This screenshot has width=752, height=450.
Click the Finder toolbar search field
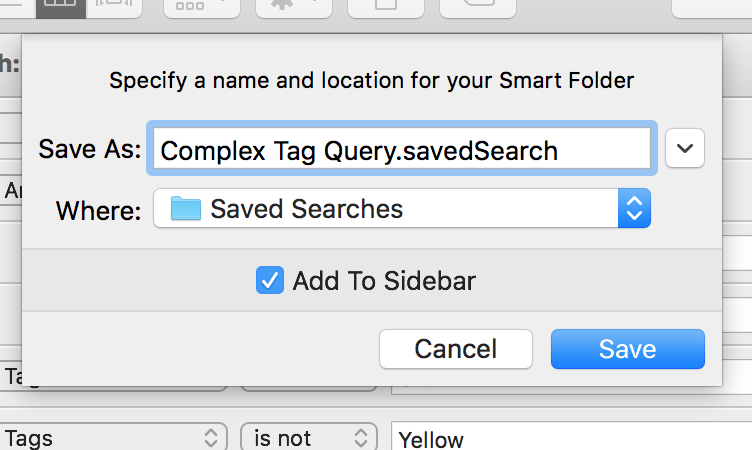712,9
